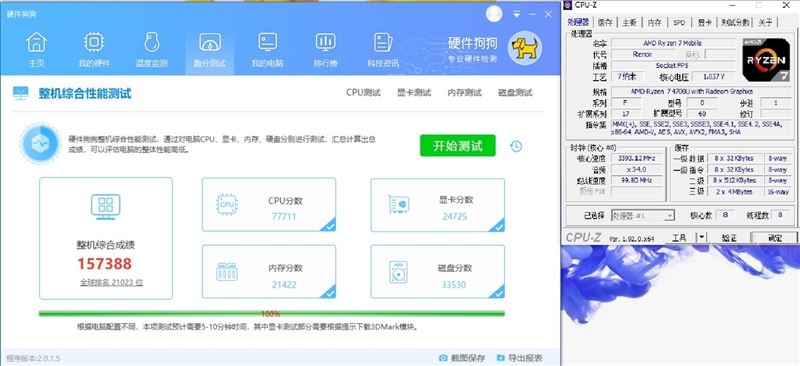Click the test history clock icon

coord(516,147)
